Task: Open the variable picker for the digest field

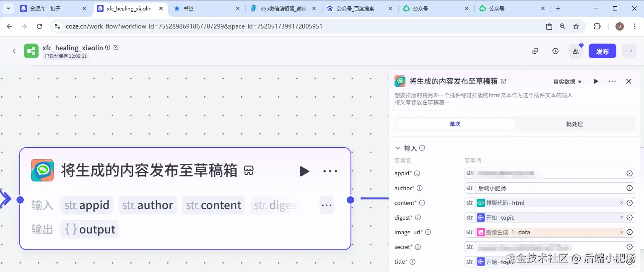Action: point(629,218)
